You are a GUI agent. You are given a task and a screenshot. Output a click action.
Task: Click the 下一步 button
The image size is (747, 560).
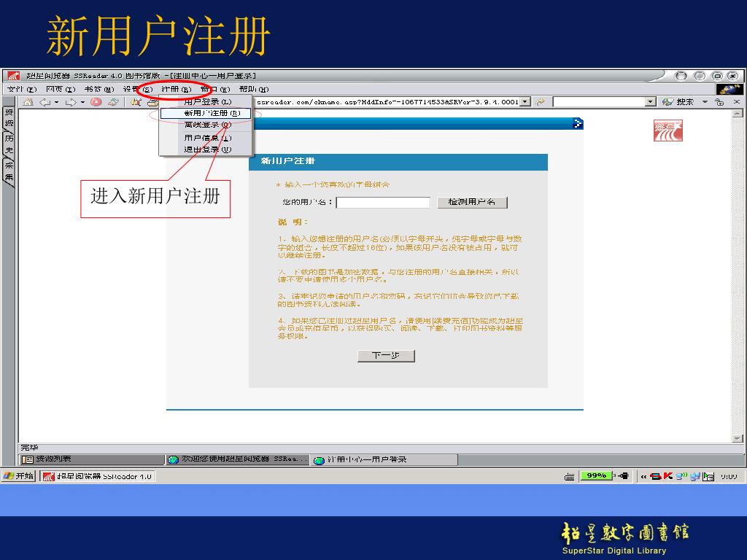(x=386, y=356)
